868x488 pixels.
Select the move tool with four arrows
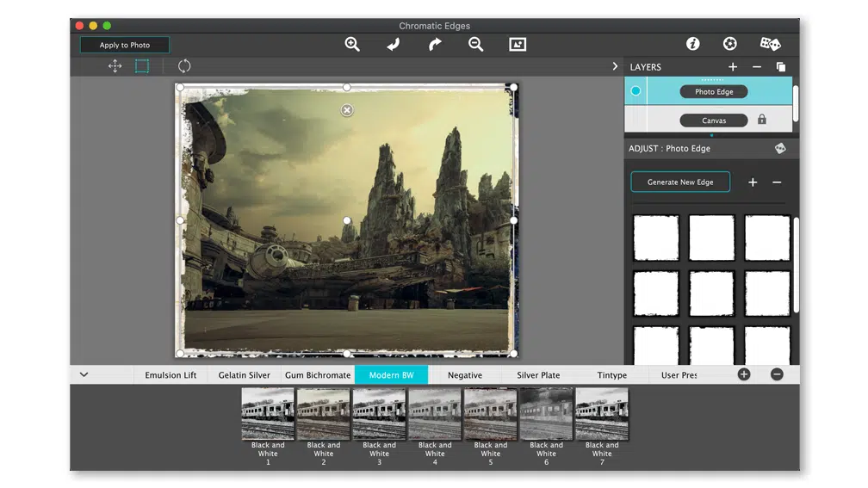(115, 66)
